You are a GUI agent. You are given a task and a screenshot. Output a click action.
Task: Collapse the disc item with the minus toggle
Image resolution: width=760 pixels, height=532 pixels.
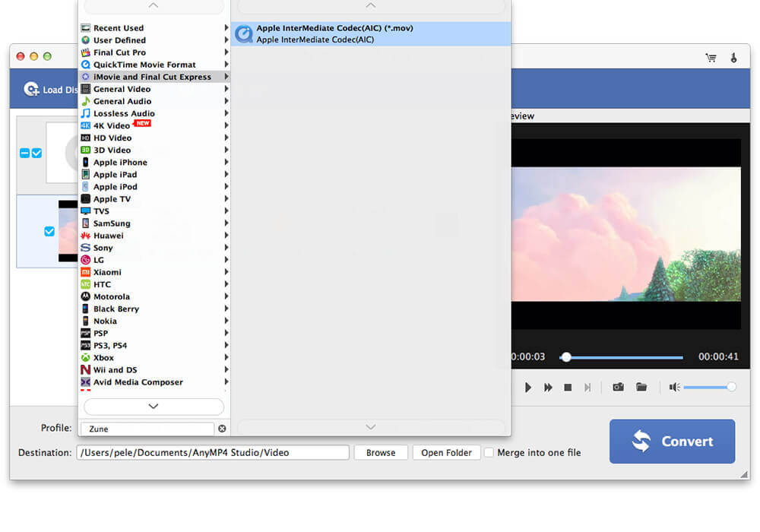coord(25,153)
